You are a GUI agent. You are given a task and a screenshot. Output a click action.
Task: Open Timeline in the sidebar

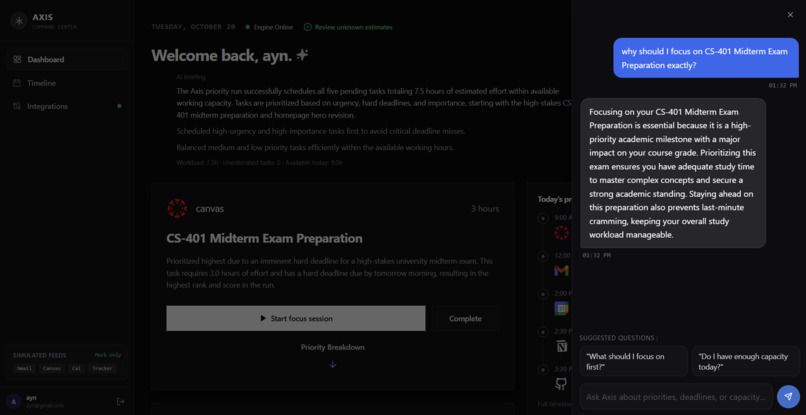tap(67, 83)
